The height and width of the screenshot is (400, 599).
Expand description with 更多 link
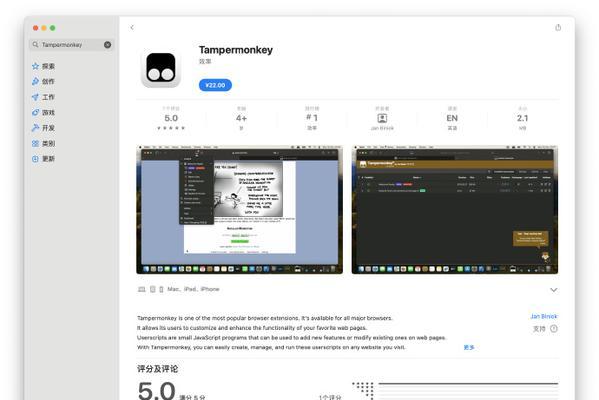click(469, 347)
